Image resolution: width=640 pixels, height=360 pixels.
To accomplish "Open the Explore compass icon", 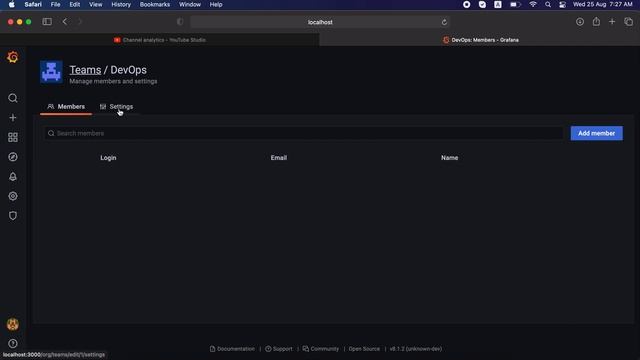I will click(13, 157).
